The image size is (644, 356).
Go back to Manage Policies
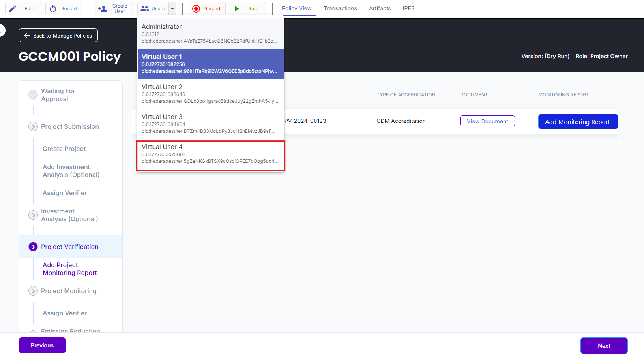pos(58,36)
